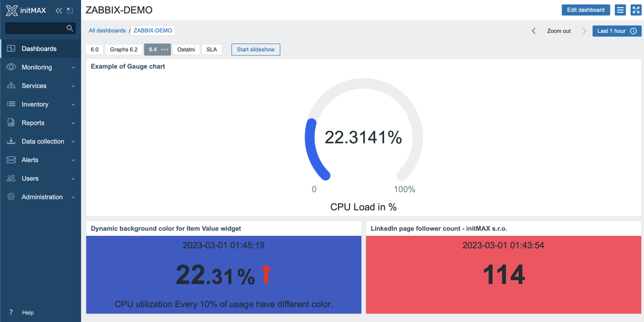Open the Dashboards panel icon
The image size is (644, 322).
11,48
